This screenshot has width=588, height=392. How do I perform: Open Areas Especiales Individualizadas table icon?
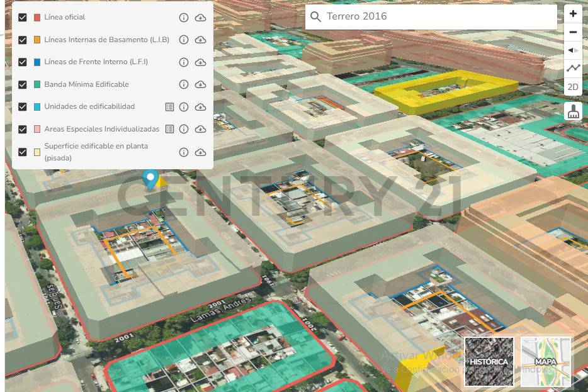point(169,129)
